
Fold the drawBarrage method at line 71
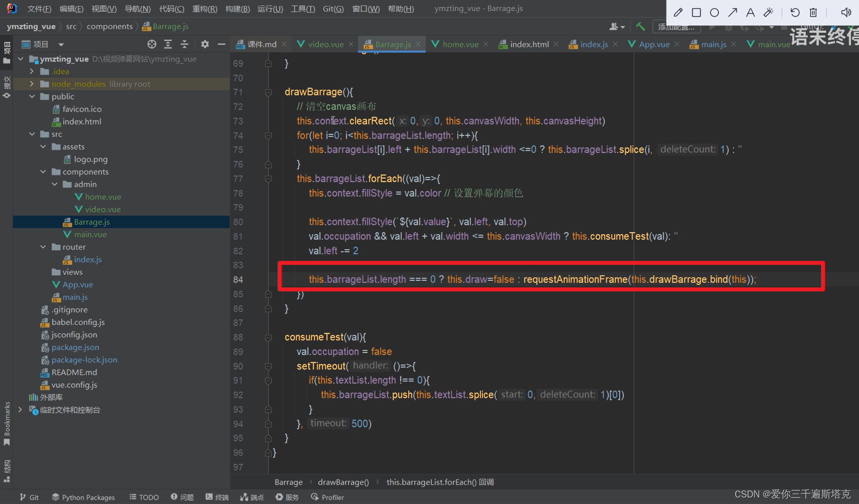click(x=268, y=92)
